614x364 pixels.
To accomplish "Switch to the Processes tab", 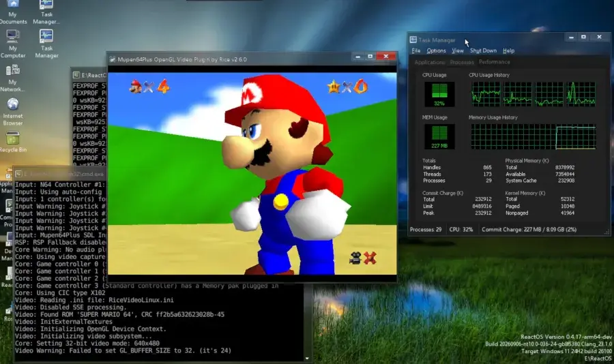I will [x=462, y=62].
